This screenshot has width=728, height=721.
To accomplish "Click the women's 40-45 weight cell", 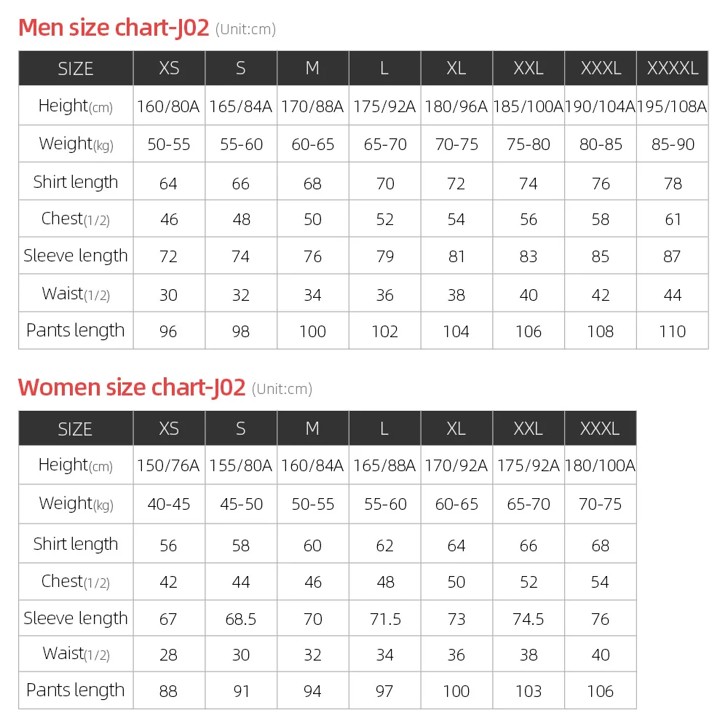I will 168,504.
